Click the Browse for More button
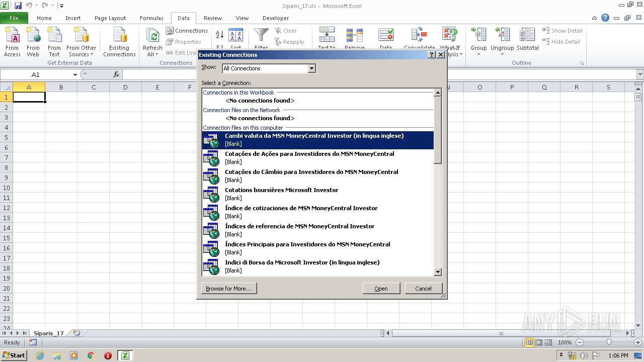The image size is (644, 362). pos(229,289)
